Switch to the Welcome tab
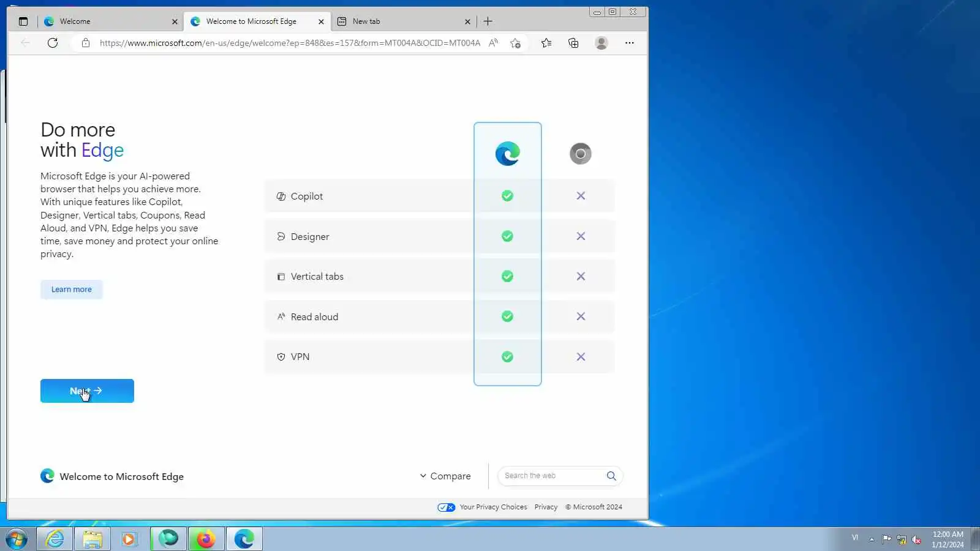980x551 pixels. tap(110, 21)
